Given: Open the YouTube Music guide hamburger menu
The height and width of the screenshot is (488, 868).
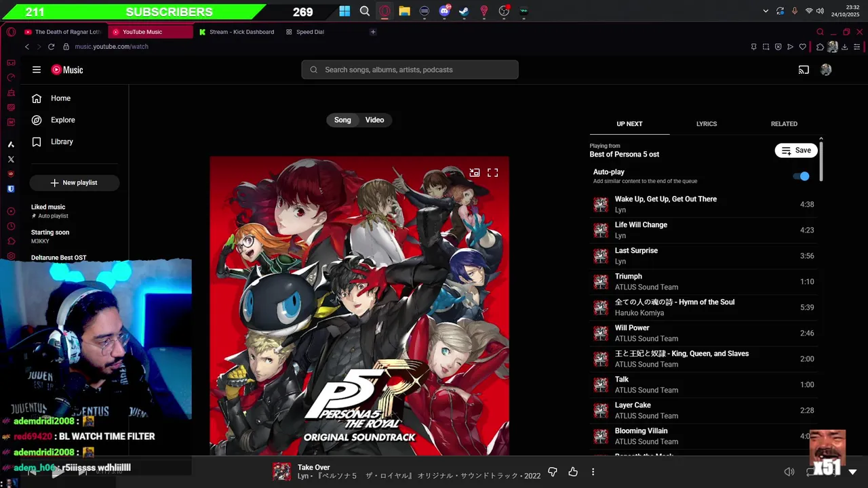Looking at the screenshot, I should [37, 70].
